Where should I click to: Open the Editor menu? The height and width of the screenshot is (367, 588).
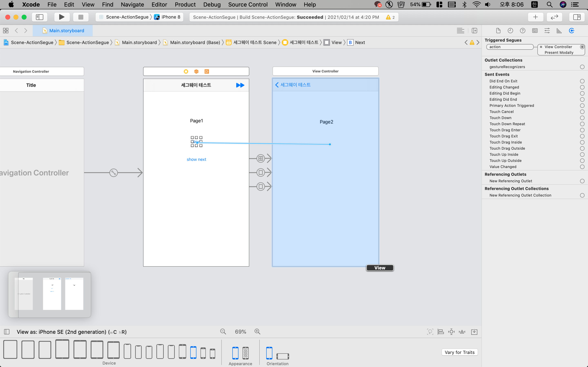click(x=159, y=4)
